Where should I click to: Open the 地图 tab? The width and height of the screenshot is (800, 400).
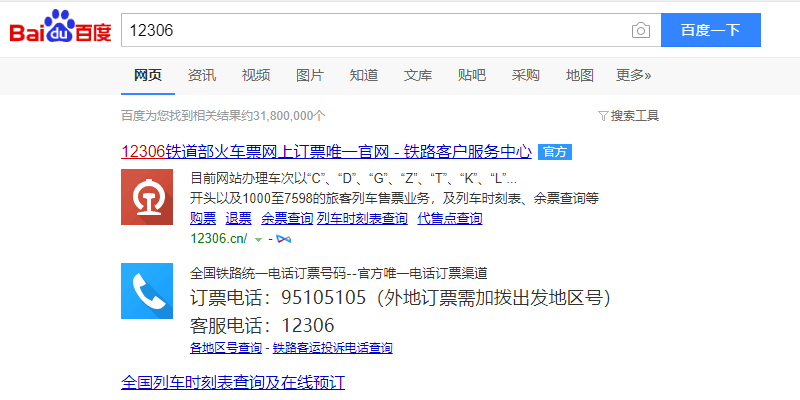[x=580, y=76]
